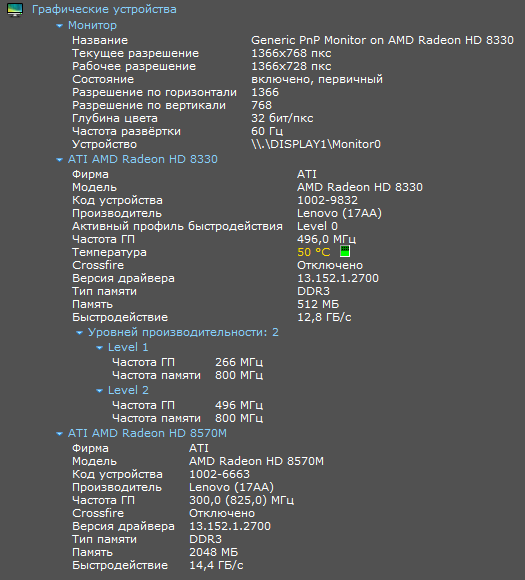Click the monitor icon beside Графические устройства
525x580 pixels.
click(x=15, y=10)
